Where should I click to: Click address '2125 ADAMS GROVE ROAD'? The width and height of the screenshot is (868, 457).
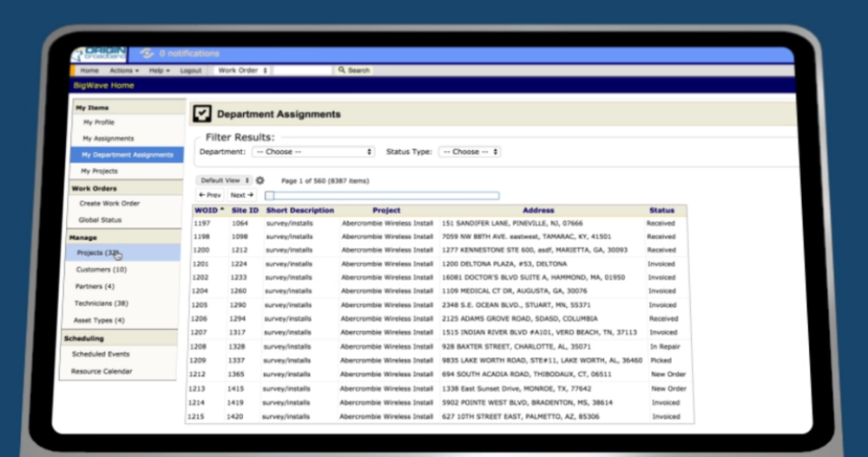[x=519, y=318]
